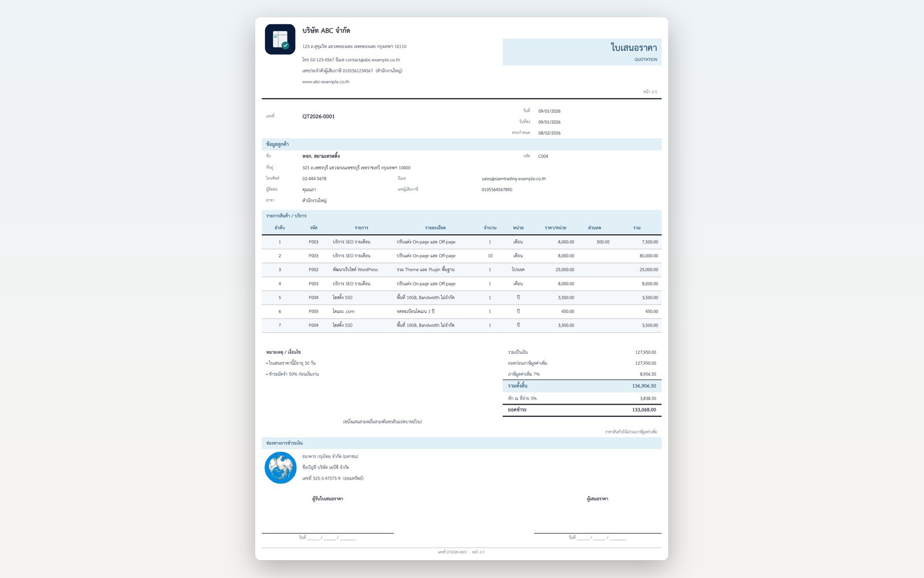Click customer name หจก. สยามเทรดดิ้ง

tap(321, 156)
